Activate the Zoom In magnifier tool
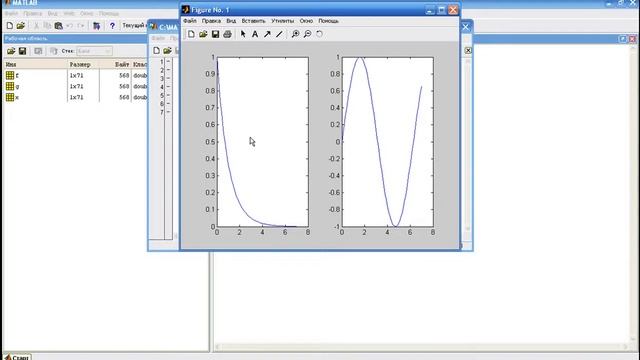 pyautogui.click(x=295, y=34)
